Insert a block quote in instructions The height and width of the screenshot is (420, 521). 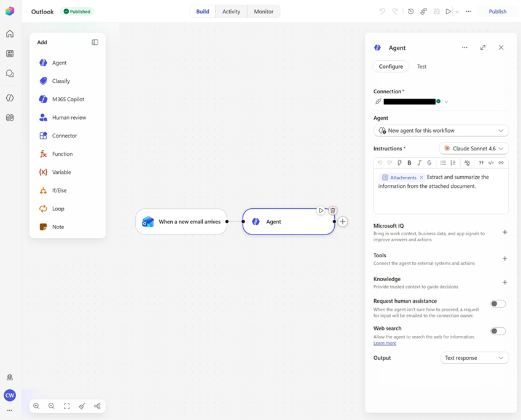coord(481,163)
